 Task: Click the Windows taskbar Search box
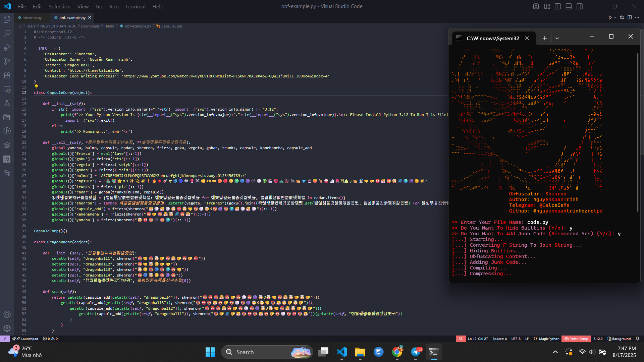point(267,352)
